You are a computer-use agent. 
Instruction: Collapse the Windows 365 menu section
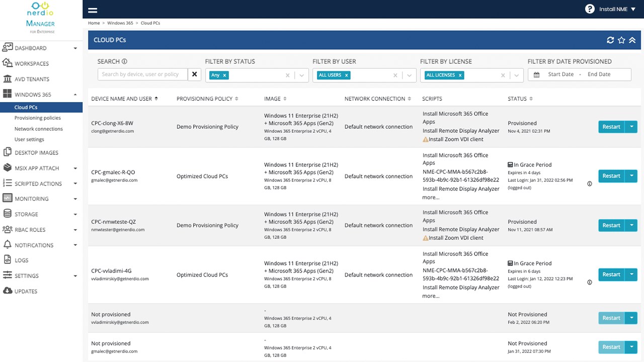coord(75,95)
